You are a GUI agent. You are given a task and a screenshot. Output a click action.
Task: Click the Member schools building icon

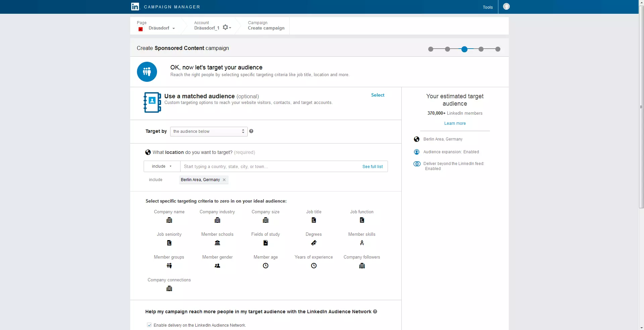pyautogui.click(x=217, y=243)
